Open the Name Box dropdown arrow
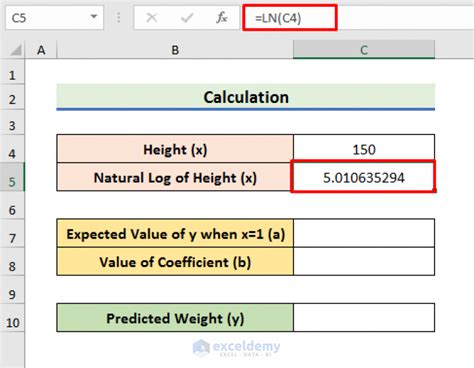The width and height of the screenshot is (474, 368). pos(94,17)
